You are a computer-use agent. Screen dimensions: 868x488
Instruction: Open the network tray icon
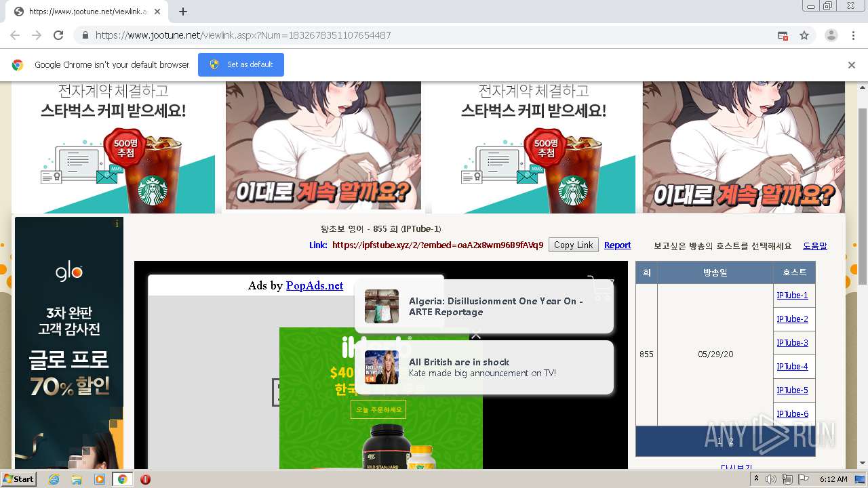[x=787, y=479]
